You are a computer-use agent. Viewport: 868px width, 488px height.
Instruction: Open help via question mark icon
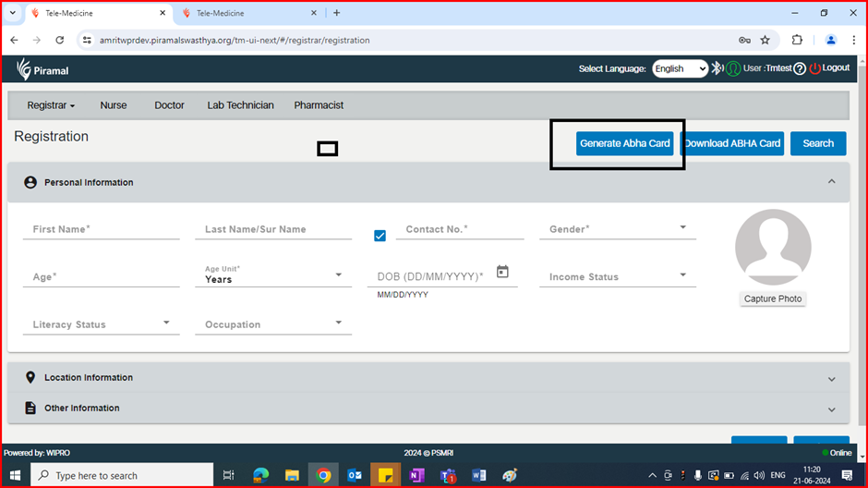pyautogui.click(x=800, y=68)
